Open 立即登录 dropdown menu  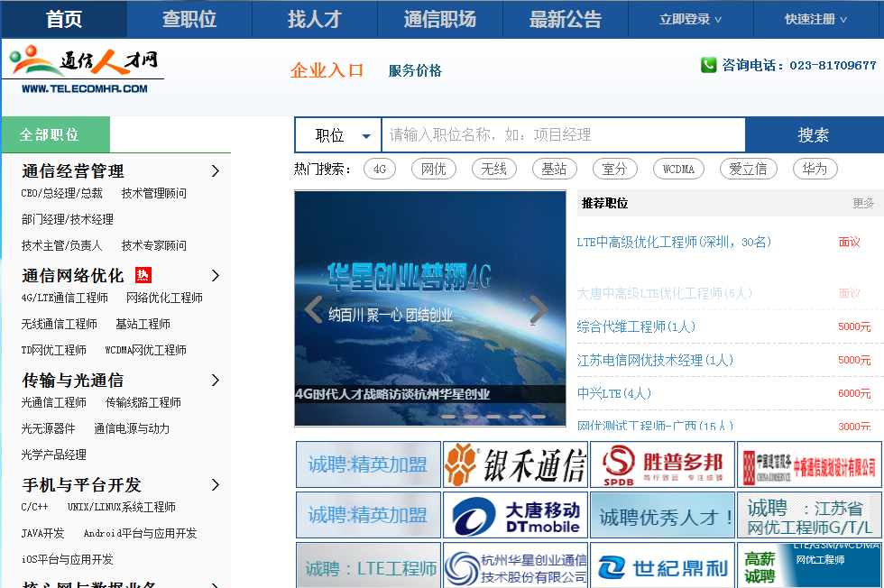pos(691,19)
